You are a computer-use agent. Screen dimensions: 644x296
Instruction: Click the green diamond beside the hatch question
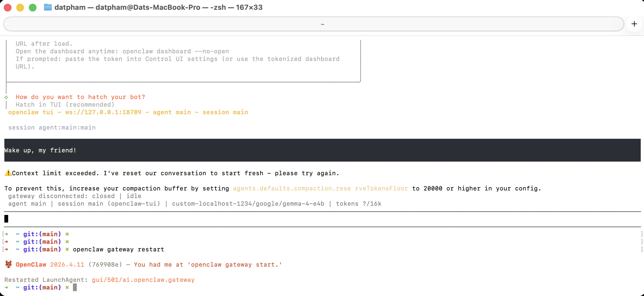coord(6,97)
